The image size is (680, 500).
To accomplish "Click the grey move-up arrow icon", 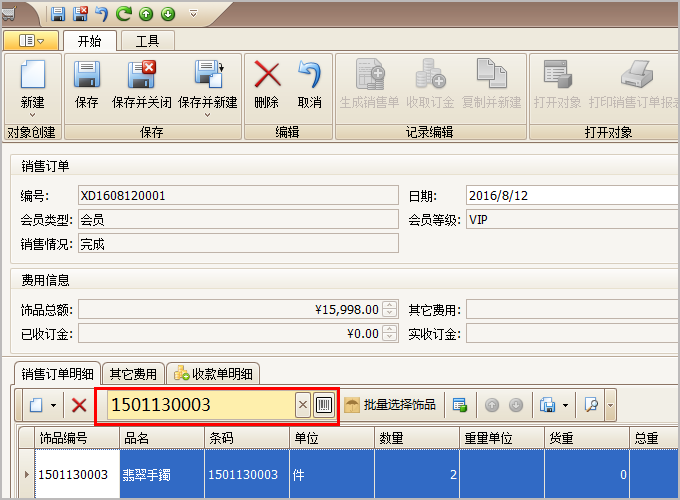I will click(x=492, y=405).
